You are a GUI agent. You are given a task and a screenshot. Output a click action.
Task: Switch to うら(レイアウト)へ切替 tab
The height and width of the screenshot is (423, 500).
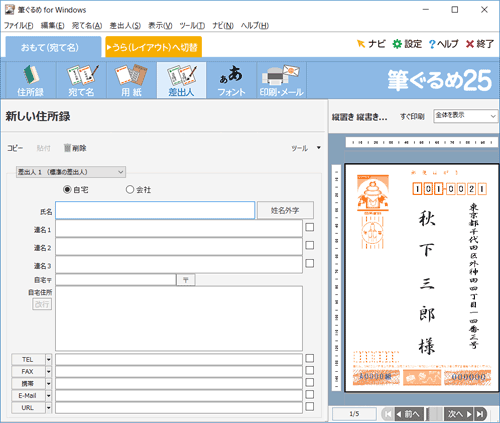coord(153,47)
